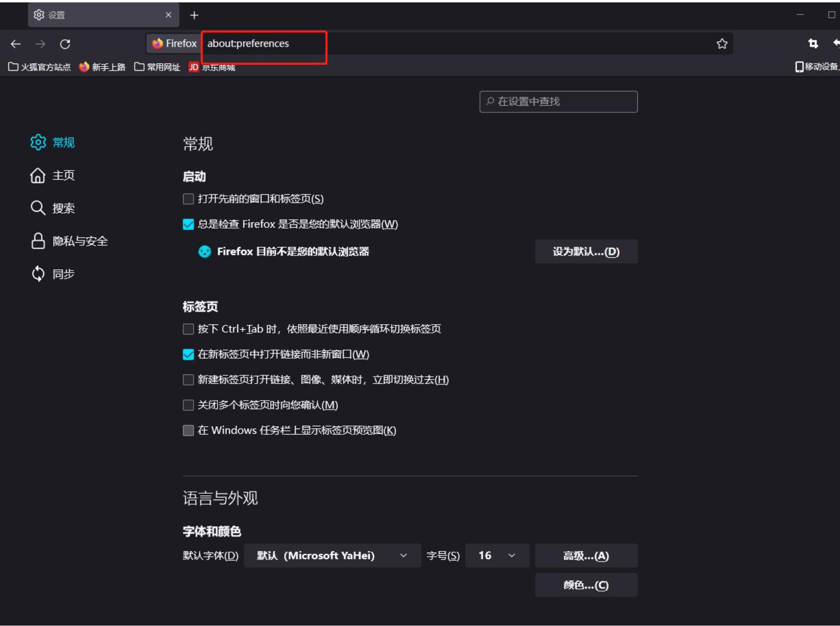This screenshot has height=626, width=840.
Task: Click the page reload icon
Action: (66, 44)
